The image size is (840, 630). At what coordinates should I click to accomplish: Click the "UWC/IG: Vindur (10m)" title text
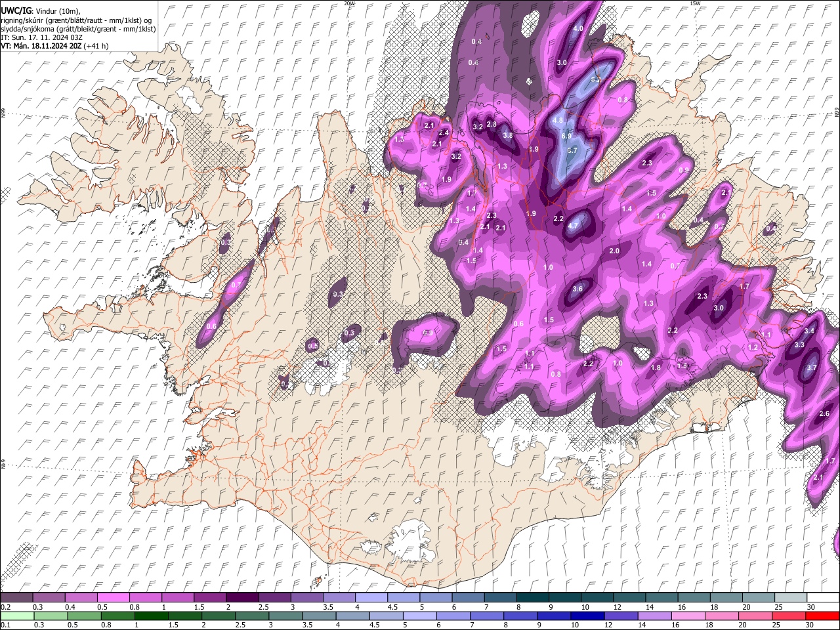(x=41, y=10)
